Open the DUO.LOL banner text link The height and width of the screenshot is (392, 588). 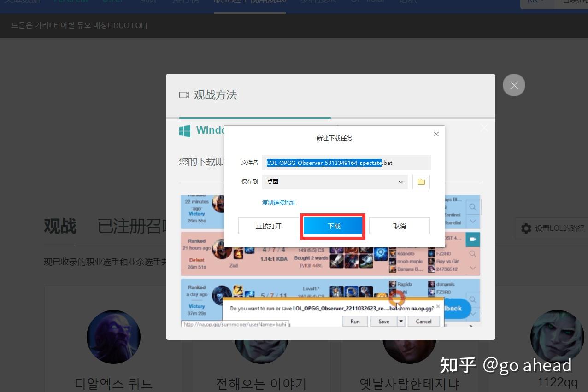[79, 25]
